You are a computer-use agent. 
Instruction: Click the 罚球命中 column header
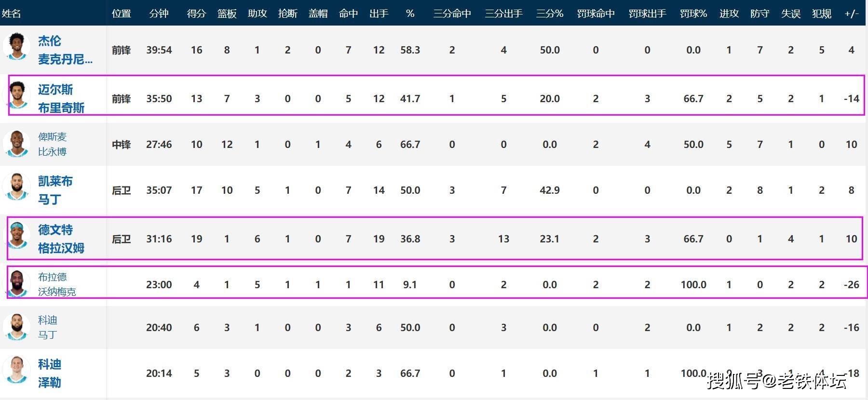pyautogui.click(x=596, y=13)
